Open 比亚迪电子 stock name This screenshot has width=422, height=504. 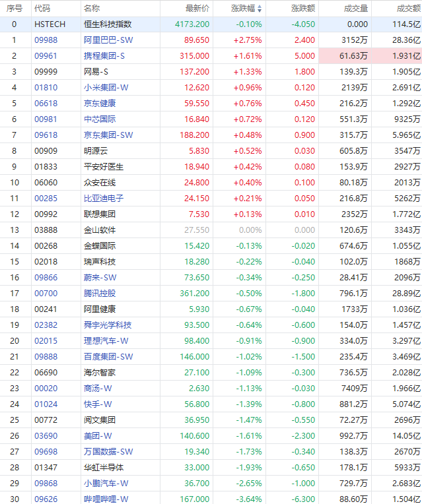click(x=104, y=198)
